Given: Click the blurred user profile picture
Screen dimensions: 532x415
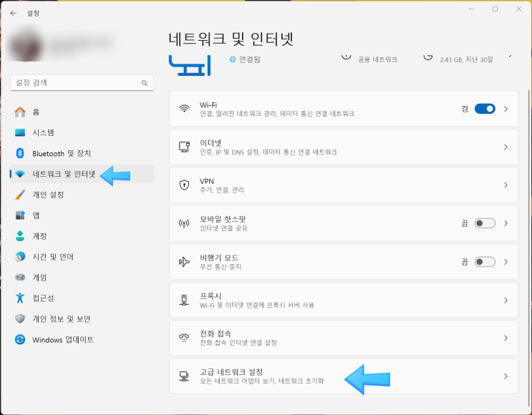Looking at the screenshot, I should click(26, 44).
